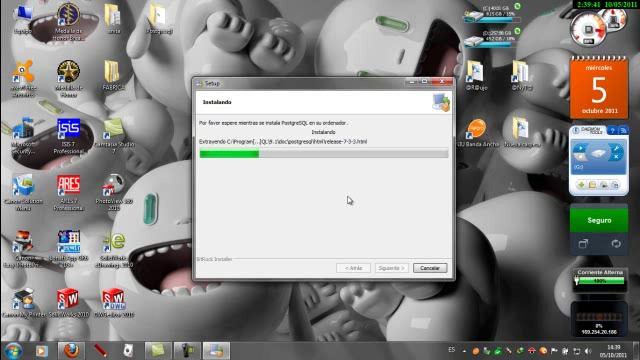Click the PostgreSQL installation progress bar
This screenshot has width=640, height=360.
324,153
